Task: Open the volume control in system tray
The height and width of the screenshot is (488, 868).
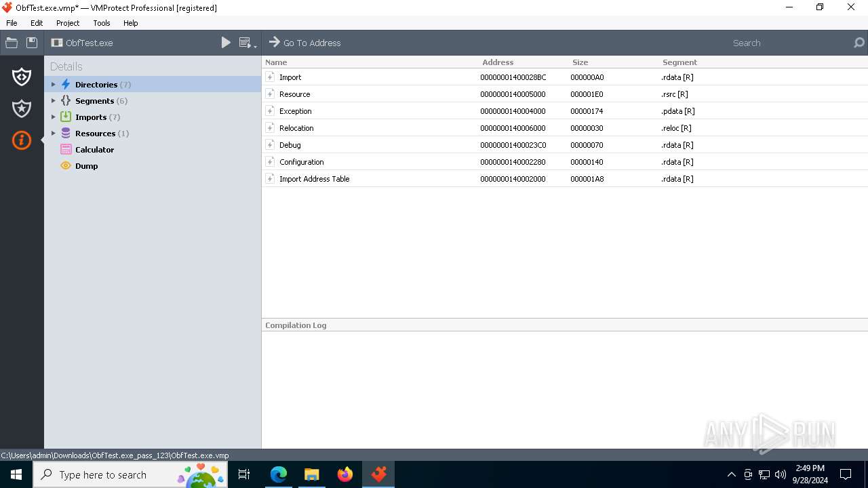Action: (x=781, y=474)
